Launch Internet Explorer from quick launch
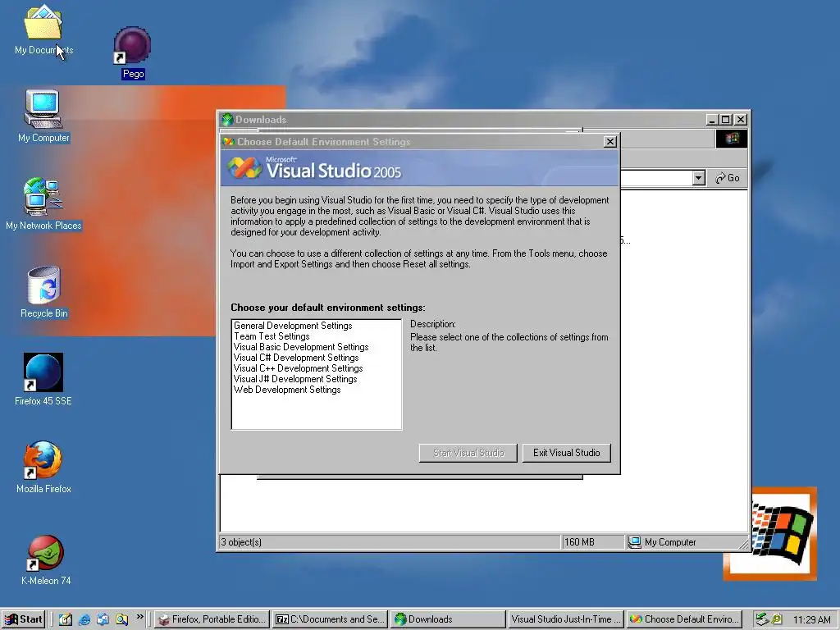 click(x=84, y=619)
